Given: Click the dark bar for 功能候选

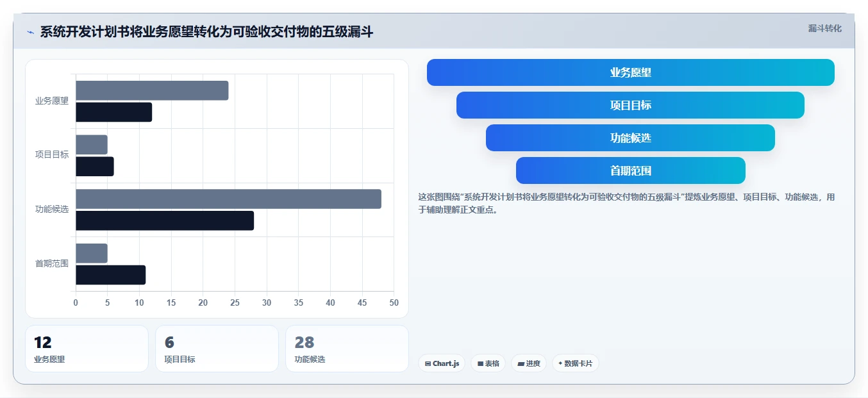Looking at the screenshot, I should pyautogui.click(x=165, y=220).
